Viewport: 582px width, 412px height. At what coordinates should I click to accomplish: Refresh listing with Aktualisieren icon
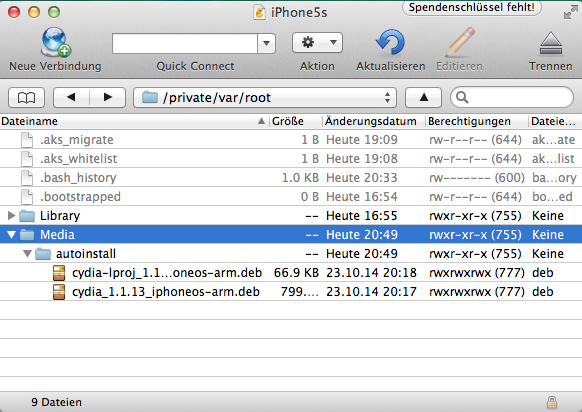tap(390, 42)
